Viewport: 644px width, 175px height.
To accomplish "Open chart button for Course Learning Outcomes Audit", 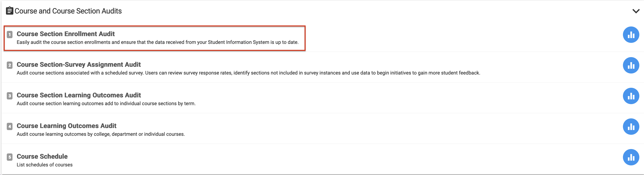I will click(631, 126).
